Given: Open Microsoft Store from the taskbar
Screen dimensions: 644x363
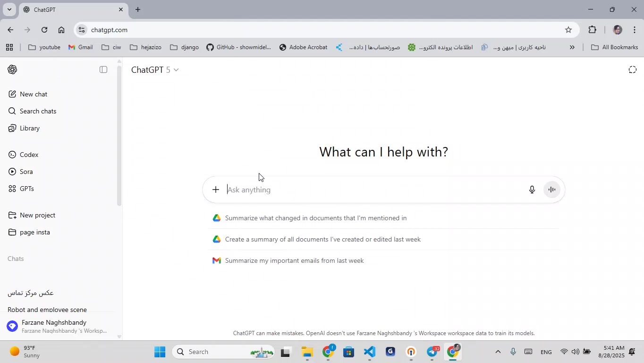Looking at the screenshot, I should (x=349, y=352).
